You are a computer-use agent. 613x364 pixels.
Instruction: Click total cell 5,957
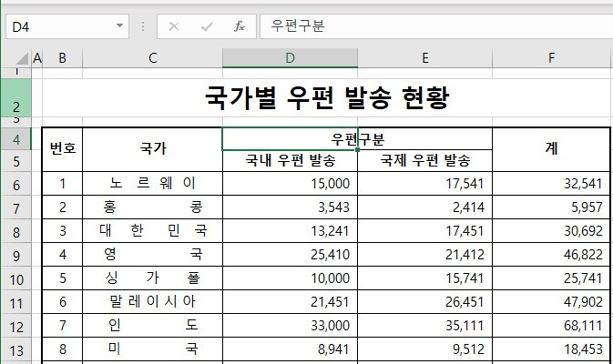pyautogui.click(x=551, y=207)
